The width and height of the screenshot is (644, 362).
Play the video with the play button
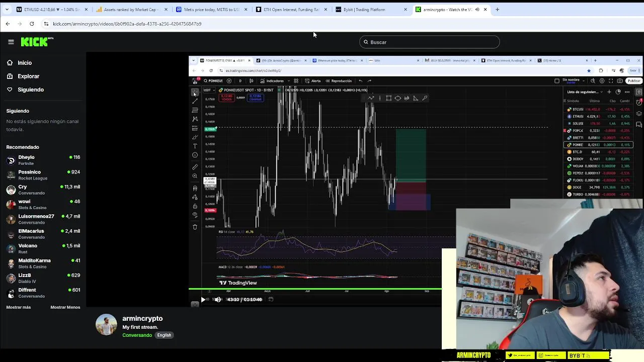pos(203,300)
